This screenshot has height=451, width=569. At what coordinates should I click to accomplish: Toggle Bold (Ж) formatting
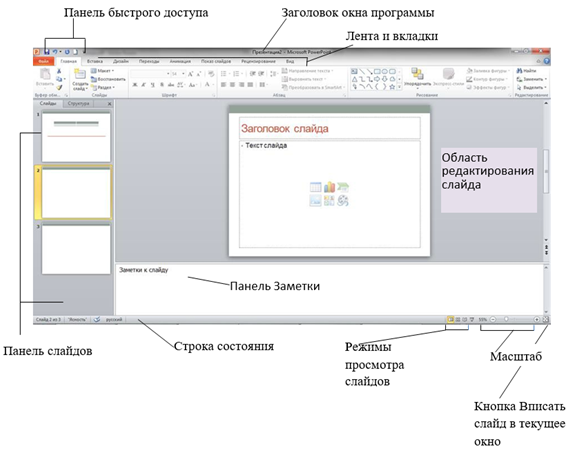pyautogui.click(x=135, y=85)
